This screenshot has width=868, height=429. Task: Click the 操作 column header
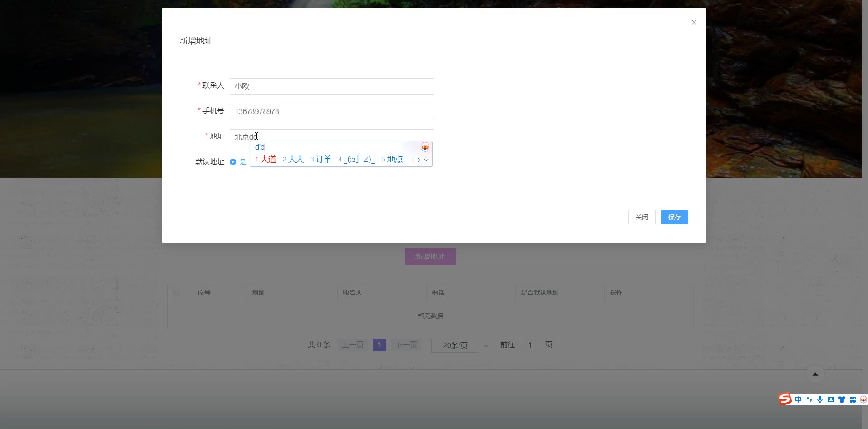coord(616,293)
